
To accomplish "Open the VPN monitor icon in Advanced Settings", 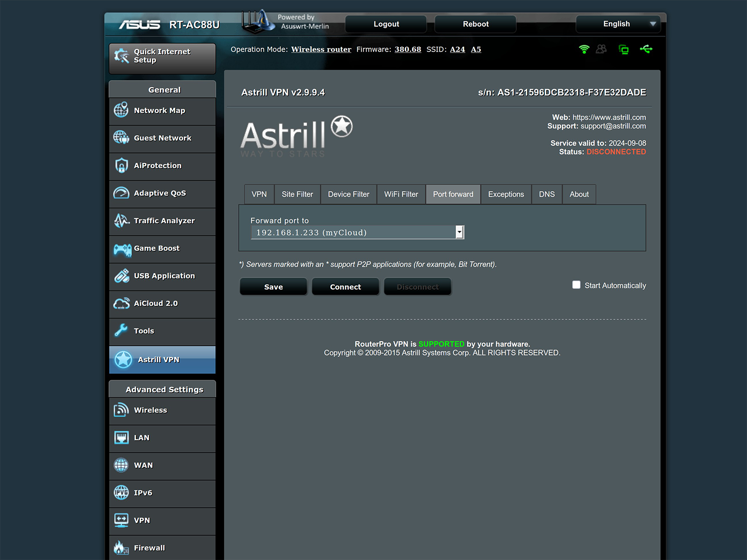I will 121,520.
